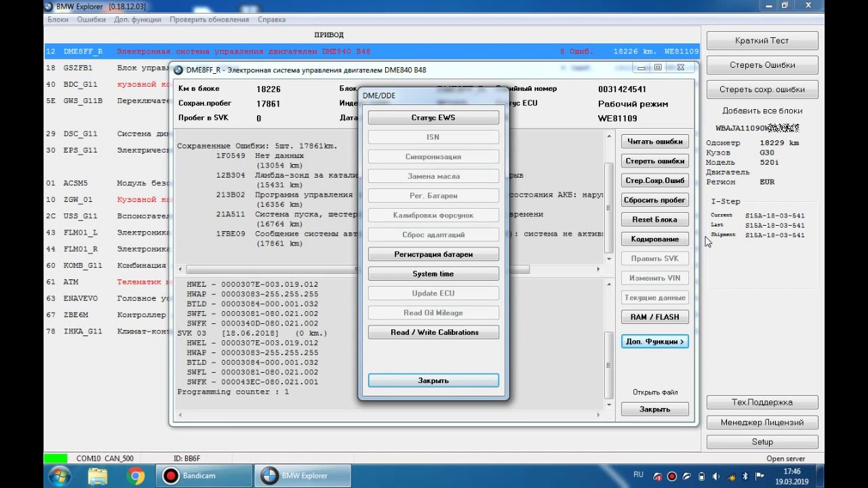Screen dimensions: 868x488
Task: Click the errors list scroll-up arrow
Action: click(608, 138)
